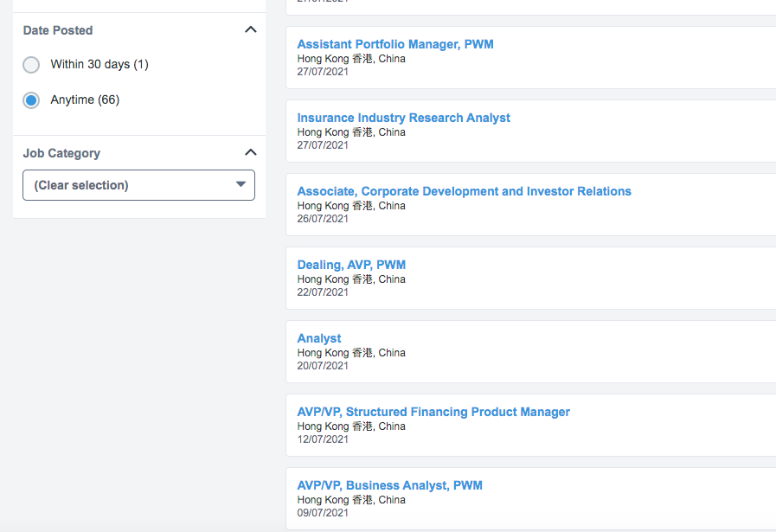Open AVP/VP, Structured Financing Product Manager
Screen dimensions: 776x532
(433, 412)
